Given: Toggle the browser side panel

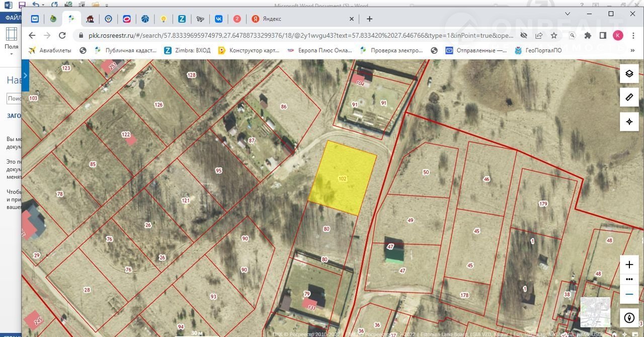Looking at the screenshot, I should click(603, 35).
